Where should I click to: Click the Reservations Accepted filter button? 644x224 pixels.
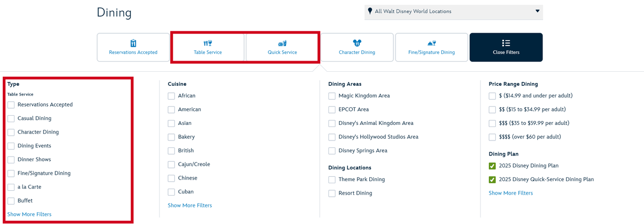coord(133,47)
